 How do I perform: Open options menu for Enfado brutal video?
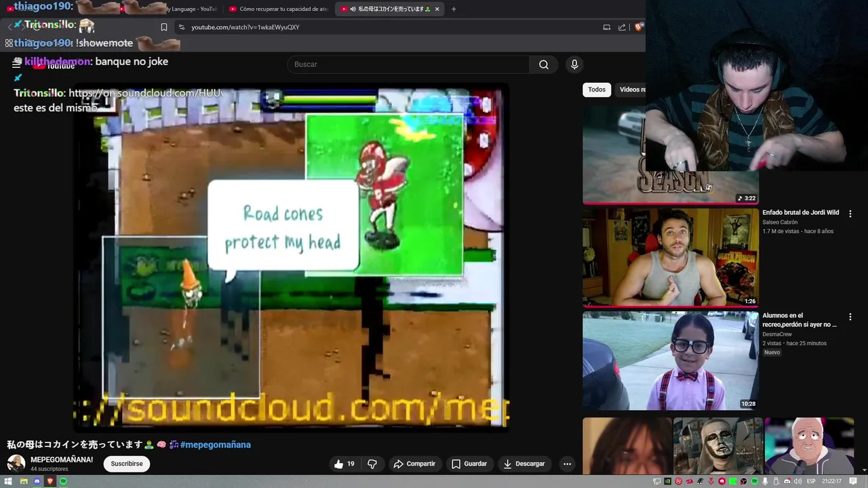click(850, 213)
